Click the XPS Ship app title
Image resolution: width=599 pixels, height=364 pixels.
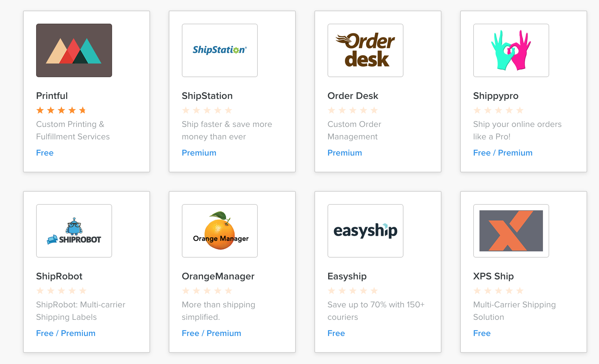click(493, 276)
